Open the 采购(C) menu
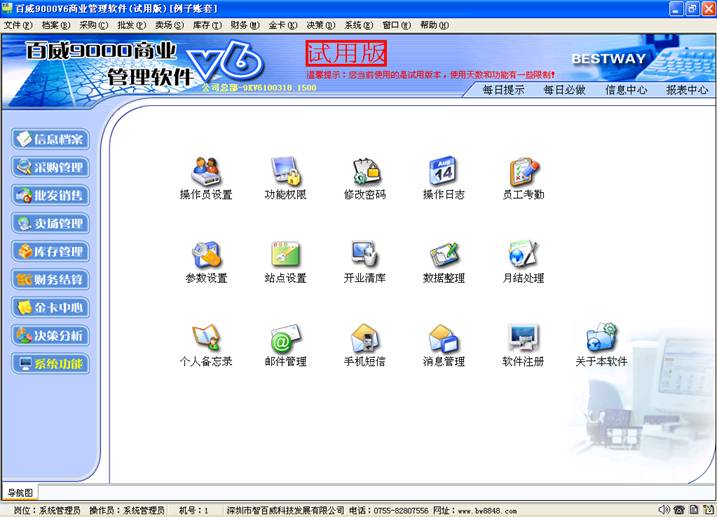 point(94,25)
